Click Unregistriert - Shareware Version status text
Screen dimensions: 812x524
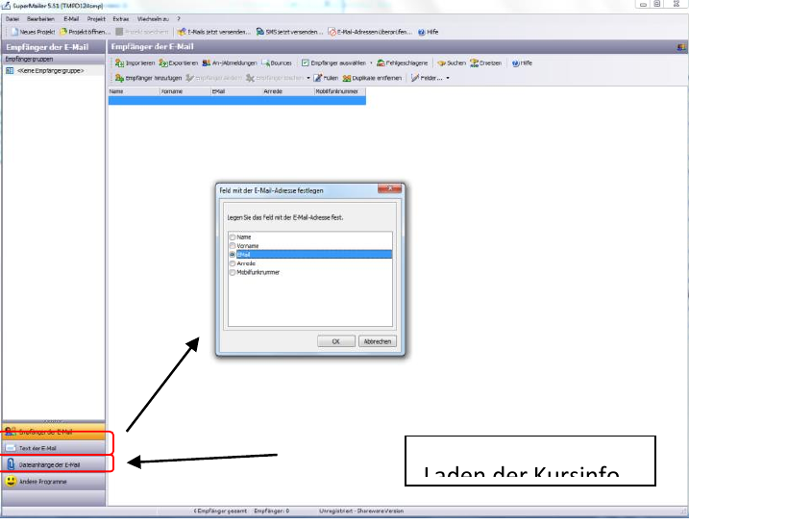(361, 512)
